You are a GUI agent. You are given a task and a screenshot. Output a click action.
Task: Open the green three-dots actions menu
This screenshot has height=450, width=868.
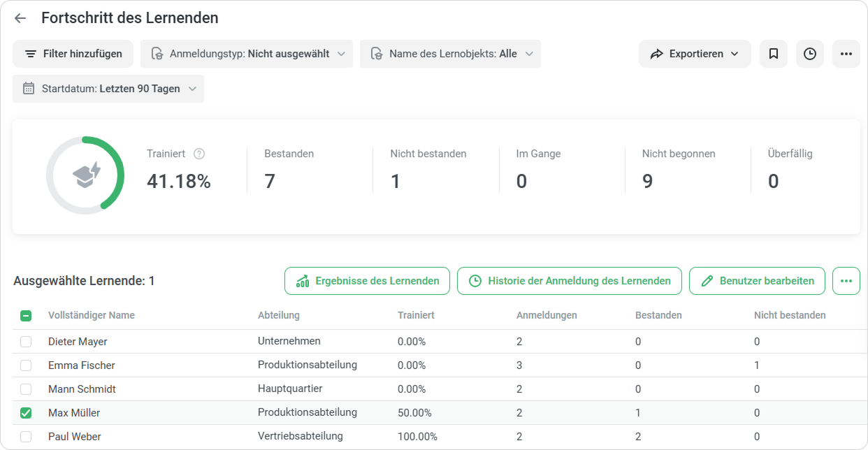846,281
